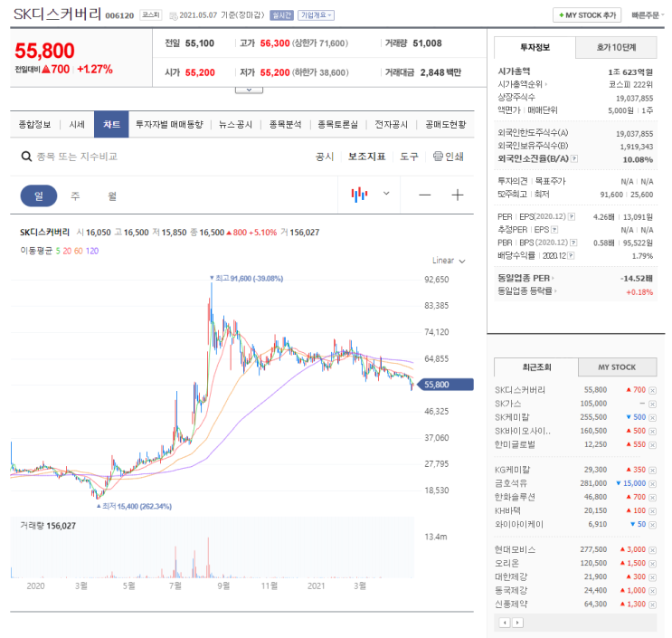Open the 기업개요 dropdown
The height and width of the screenshot is (638, 672).
(316, 15)
